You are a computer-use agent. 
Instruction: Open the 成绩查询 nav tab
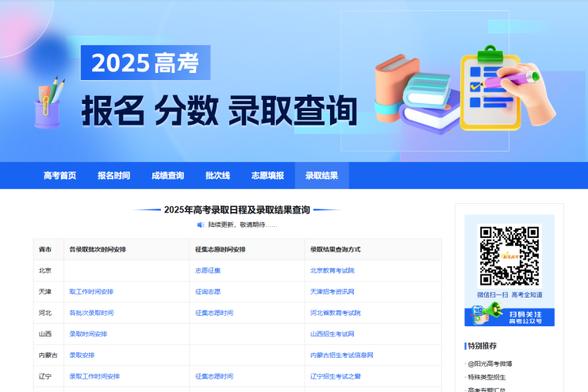click(x=167, y=175)
